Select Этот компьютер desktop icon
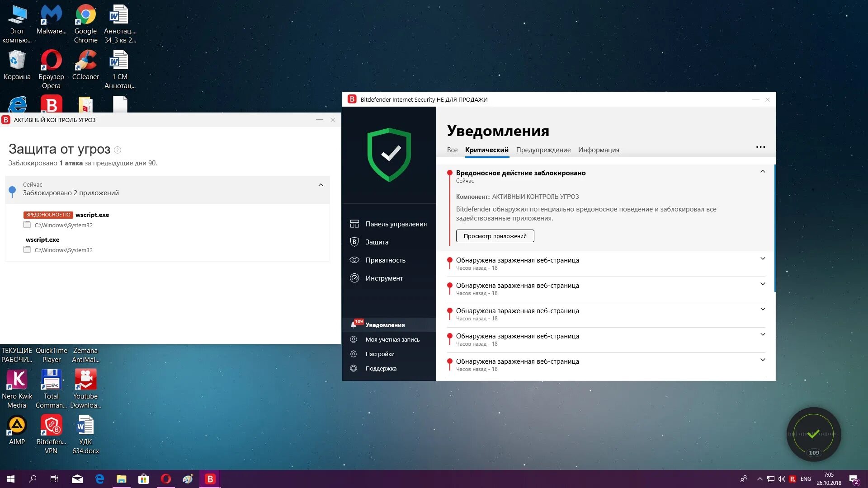Image resolution: width=868 pixels, height=488 pixels. [x=17, y=24]
